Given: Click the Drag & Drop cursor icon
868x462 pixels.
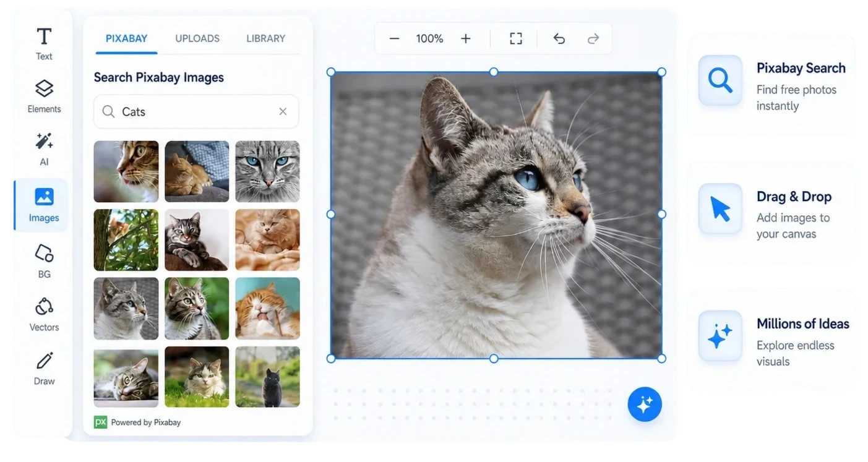Looking at the screenshot, I should (720, 208).
